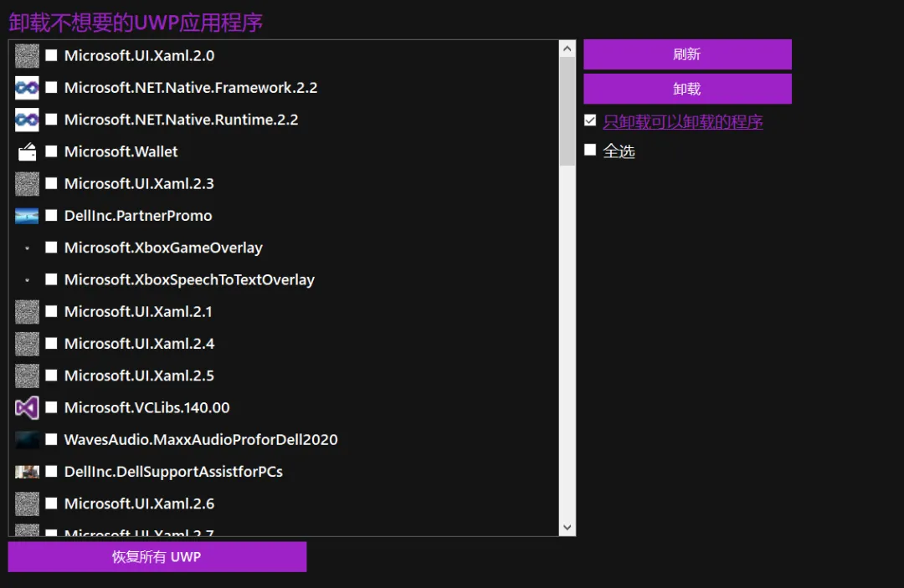Tick the DellInc.PartnerPromo checkbox
904x588 pixels.
coord(51,216)
